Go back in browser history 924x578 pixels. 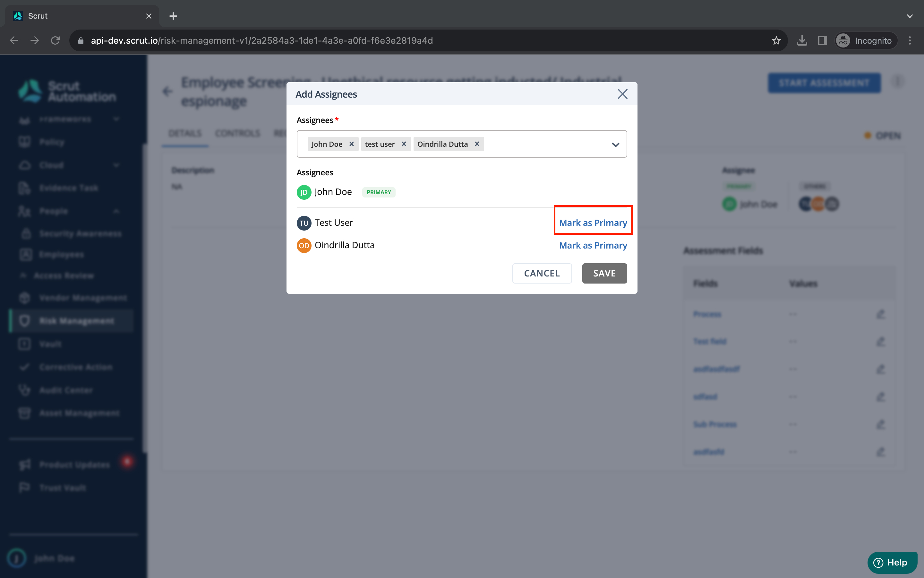(x=14, y=40)
